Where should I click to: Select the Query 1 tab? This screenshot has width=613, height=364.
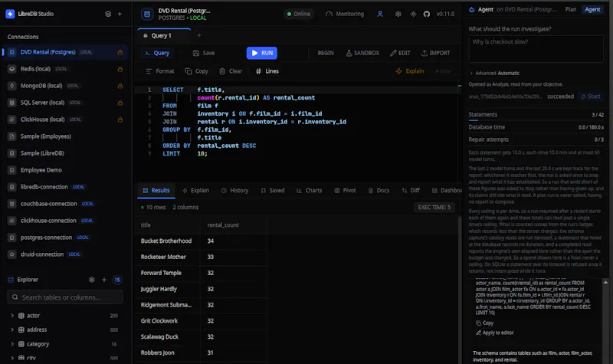[x=162, y=35]
